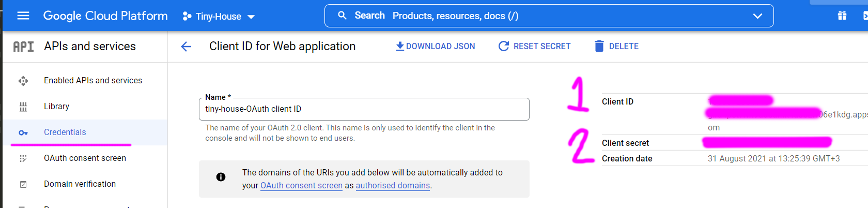The image size is (868, 208).
Task: Click the Reset Secret button
Action: point(534,46)
